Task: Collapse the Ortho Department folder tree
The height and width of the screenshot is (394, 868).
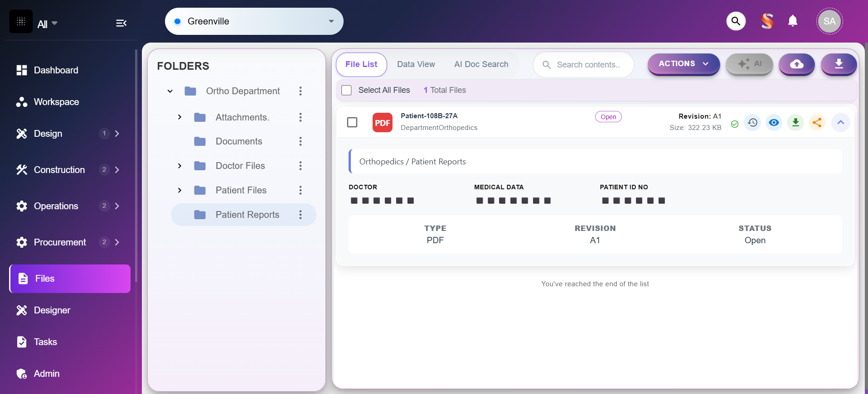Action: click(x=170, y=91)
